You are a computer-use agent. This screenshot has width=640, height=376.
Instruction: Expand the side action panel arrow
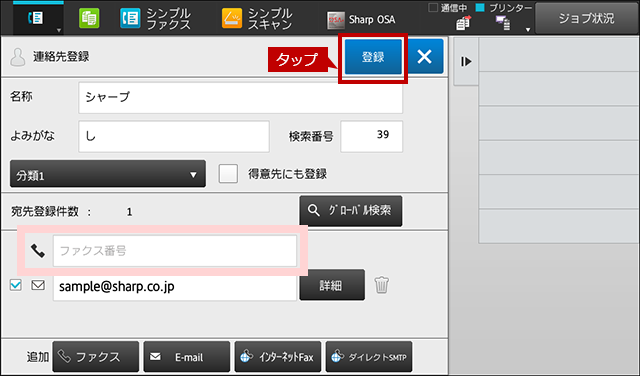[x=466, y=61]
